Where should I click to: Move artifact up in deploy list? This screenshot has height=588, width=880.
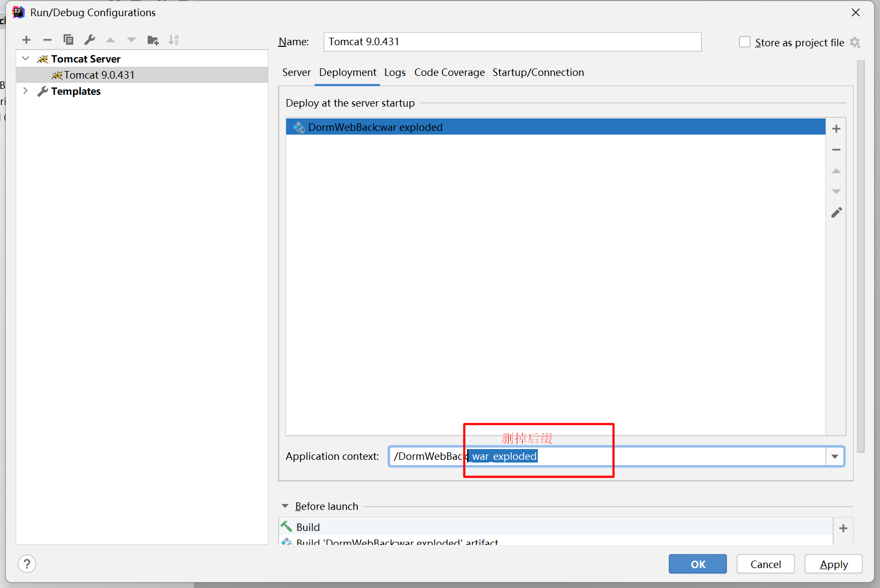coord(836,171)
